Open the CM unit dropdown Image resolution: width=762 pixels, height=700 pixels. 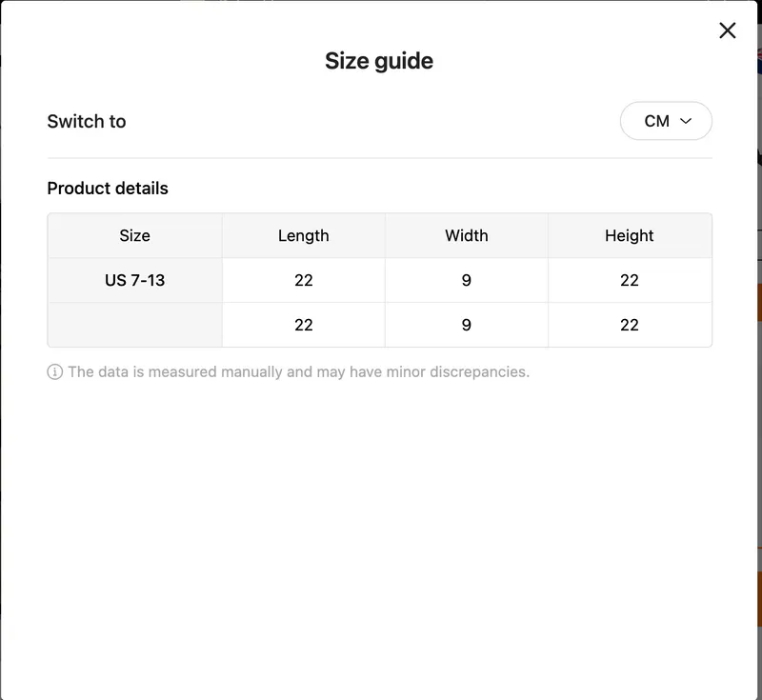[665, 121]
